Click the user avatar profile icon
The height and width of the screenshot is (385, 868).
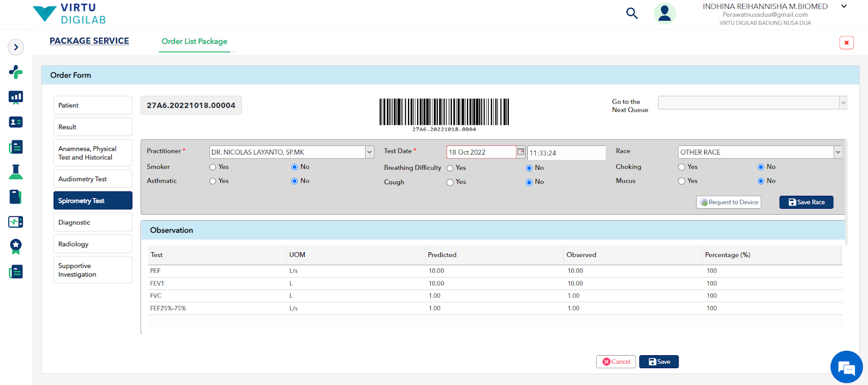point(665,14)
